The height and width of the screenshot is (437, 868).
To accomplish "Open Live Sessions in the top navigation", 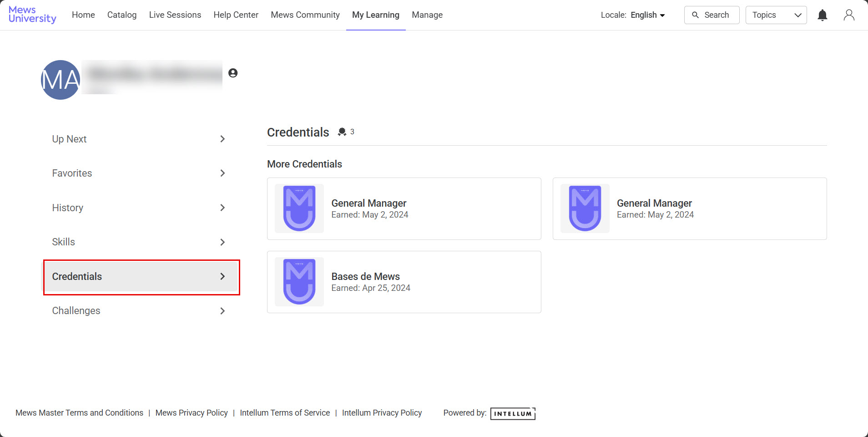I will 175,15.
